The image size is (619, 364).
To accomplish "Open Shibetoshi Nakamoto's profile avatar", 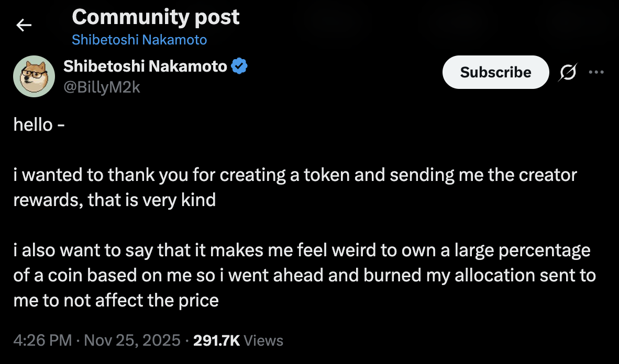I will (33, 76).
